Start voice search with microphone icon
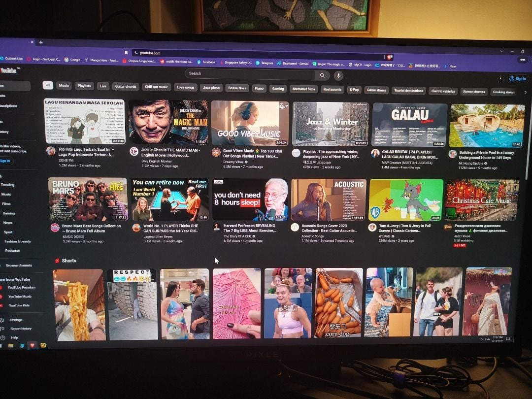The image size is (532, 399). click(338, 76)
